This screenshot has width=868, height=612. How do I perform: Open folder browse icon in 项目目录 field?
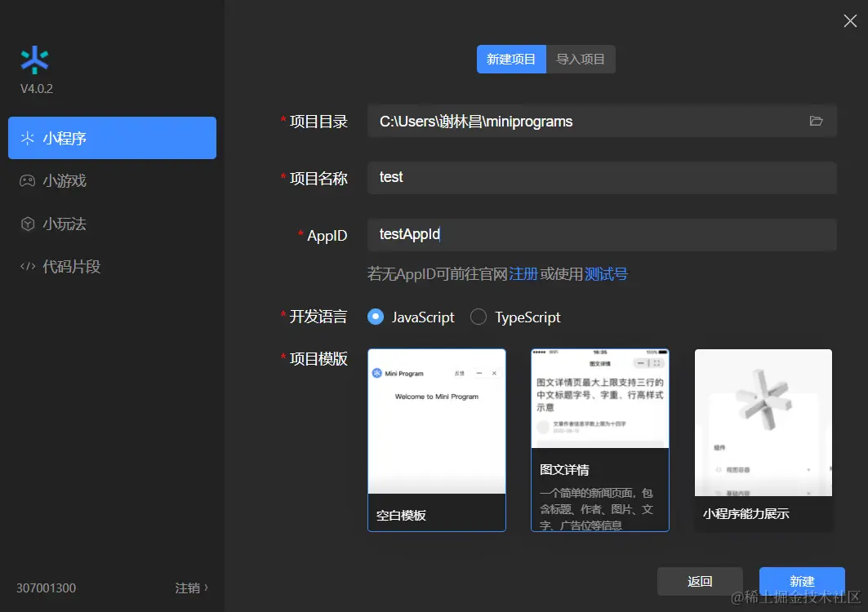(x=816, y=122)
